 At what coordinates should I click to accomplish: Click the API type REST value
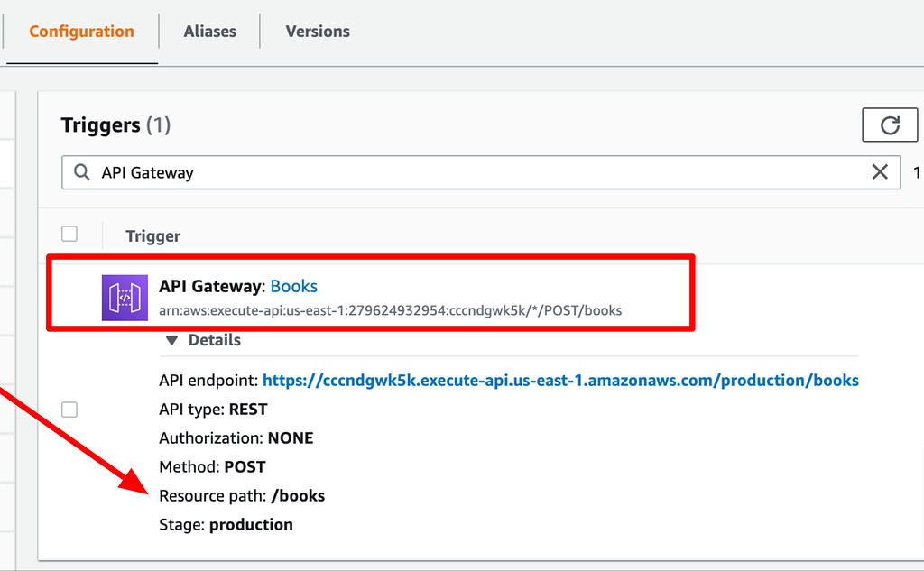[248, 410]
